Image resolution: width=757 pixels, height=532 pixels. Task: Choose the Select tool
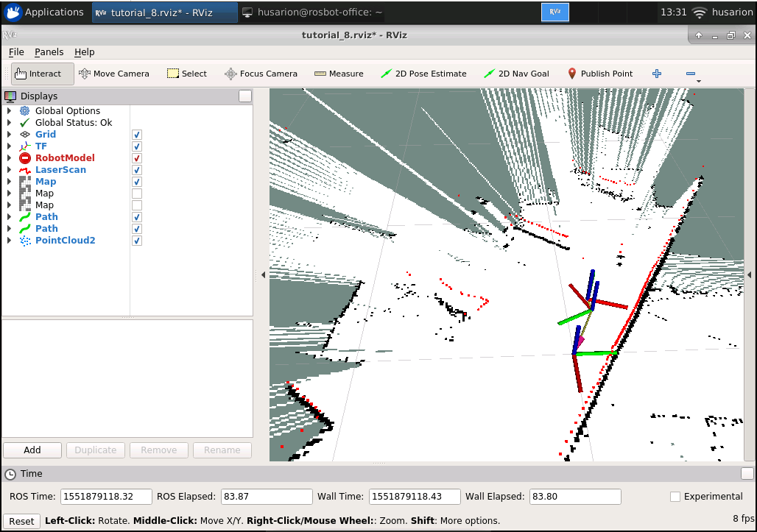[187, 74]
